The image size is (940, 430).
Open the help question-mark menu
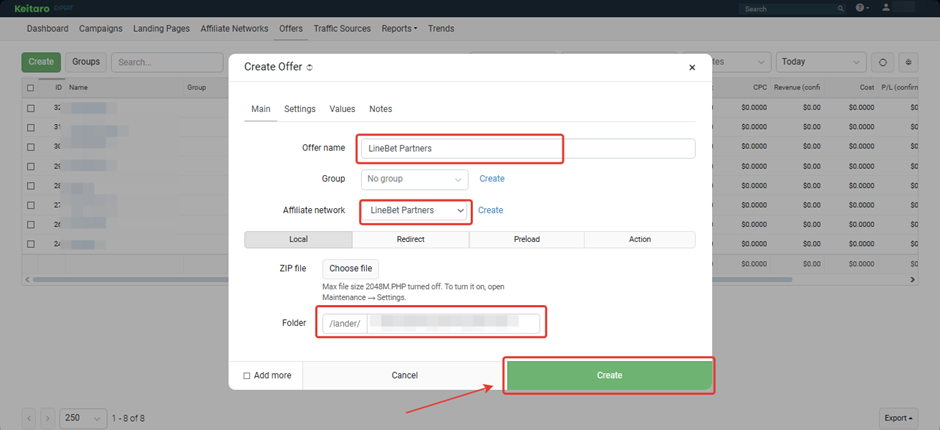[863, 8]
